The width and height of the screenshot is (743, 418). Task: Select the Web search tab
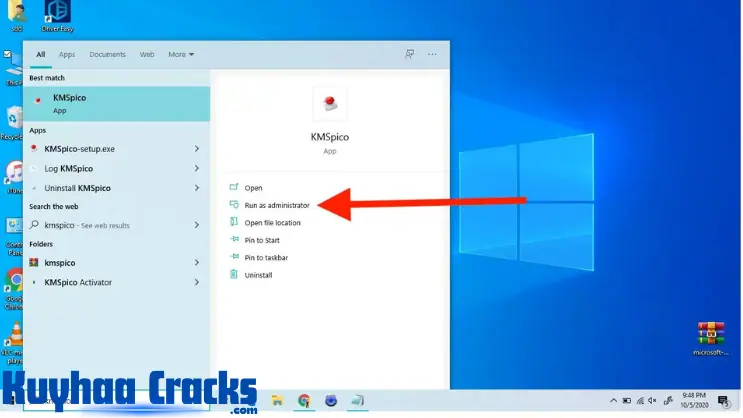point(147,54)
